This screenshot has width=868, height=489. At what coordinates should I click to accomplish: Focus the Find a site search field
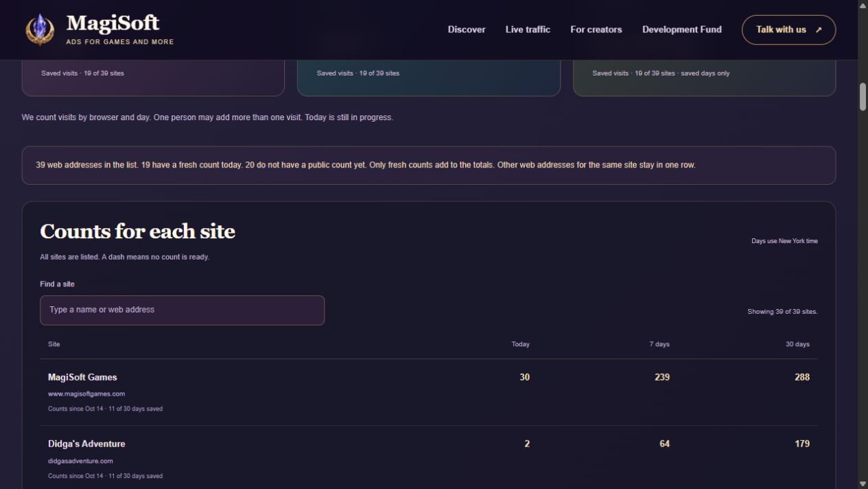pyautogui.click(x=182, y=310)
